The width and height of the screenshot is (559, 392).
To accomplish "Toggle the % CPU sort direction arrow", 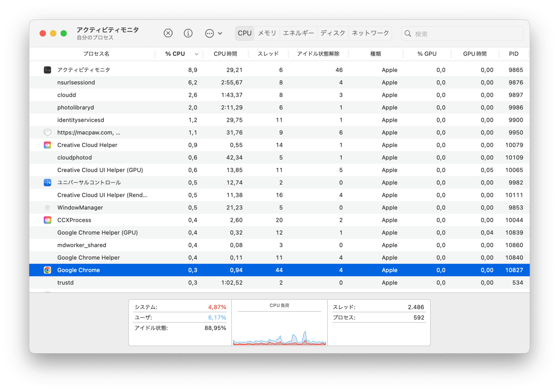I will (196, 54).
